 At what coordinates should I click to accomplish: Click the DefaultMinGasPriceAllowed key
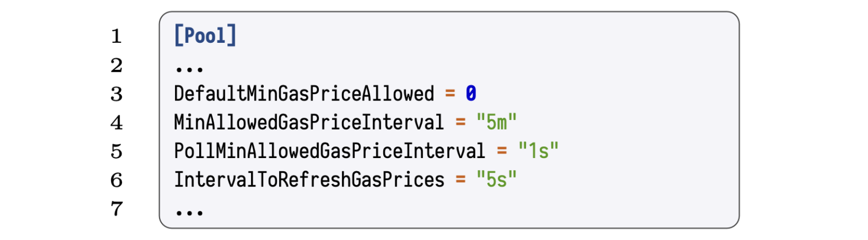tap(304, 94)
